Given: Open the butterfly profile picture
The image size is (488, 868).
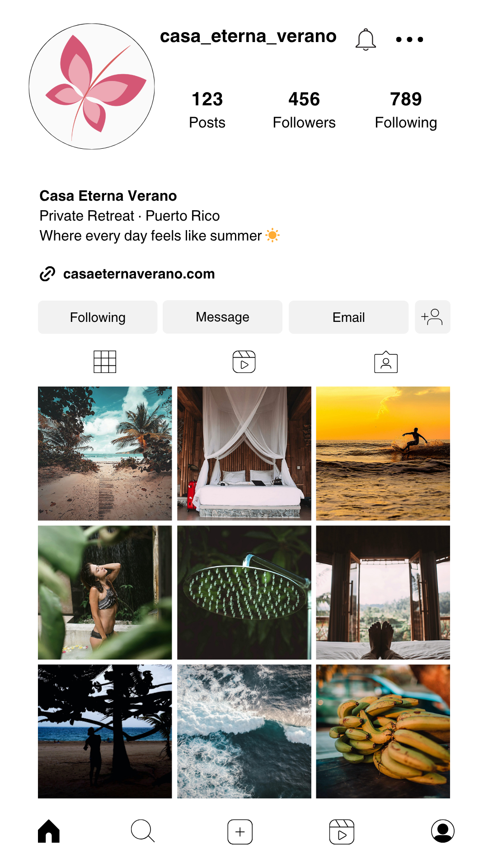Looking at the screenshot, I should [x=92, y=86].
